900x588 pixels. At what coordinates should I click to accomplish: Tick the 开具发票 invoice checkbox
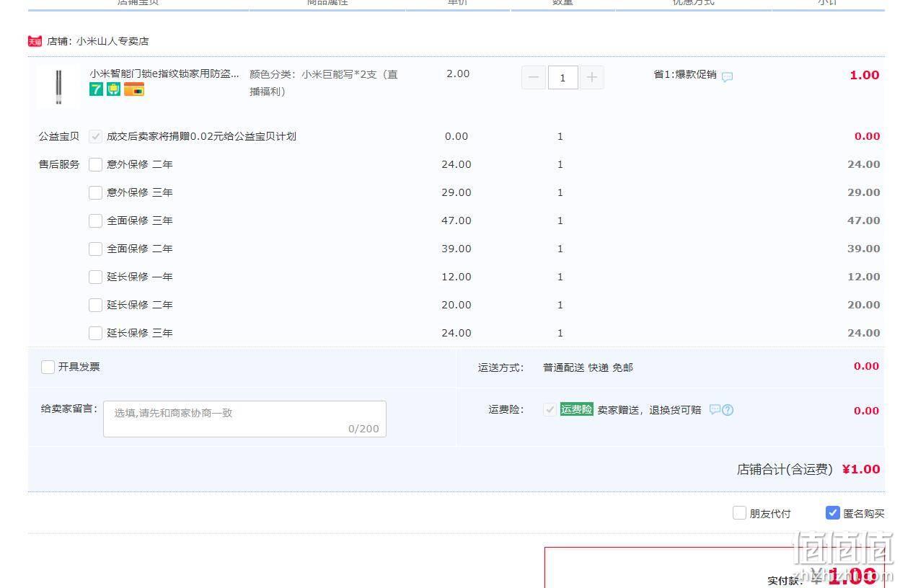pos(48,367)
